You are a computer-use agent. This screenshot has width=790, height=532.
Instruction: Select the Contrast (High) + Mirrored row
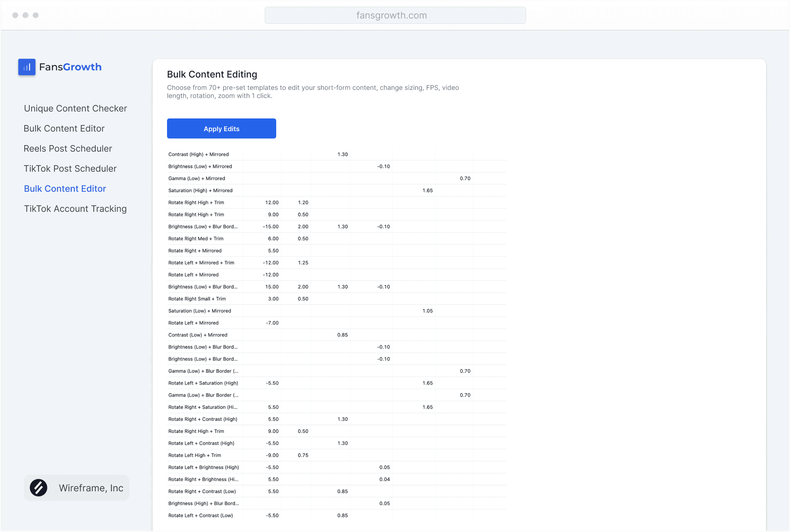click(199, 154)
